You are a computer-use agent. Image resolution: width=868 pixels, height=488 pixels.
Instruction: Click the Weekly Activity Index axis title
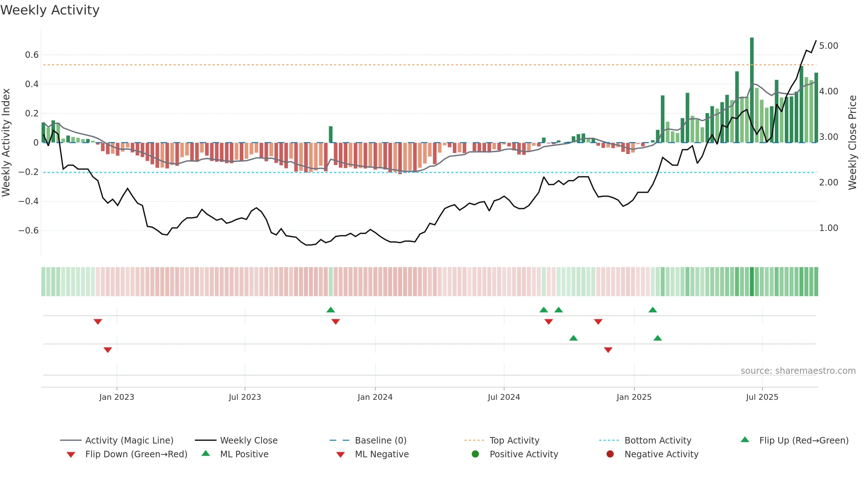[x=6, y=142]
